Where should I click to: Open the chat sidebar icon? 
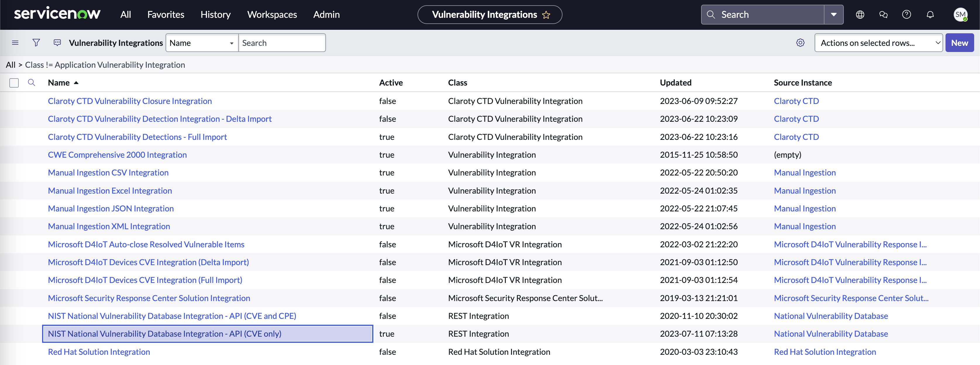point(883,14)
